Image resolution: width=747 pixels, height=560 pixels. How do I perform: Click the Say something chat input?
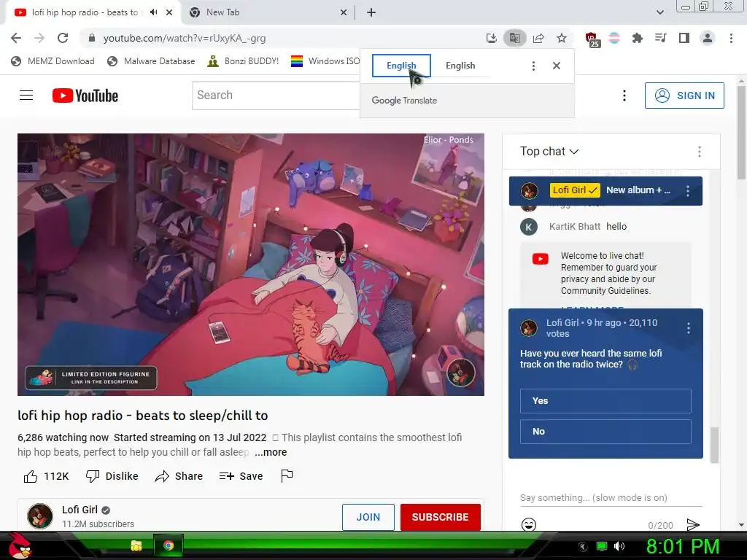coord(611,497)
